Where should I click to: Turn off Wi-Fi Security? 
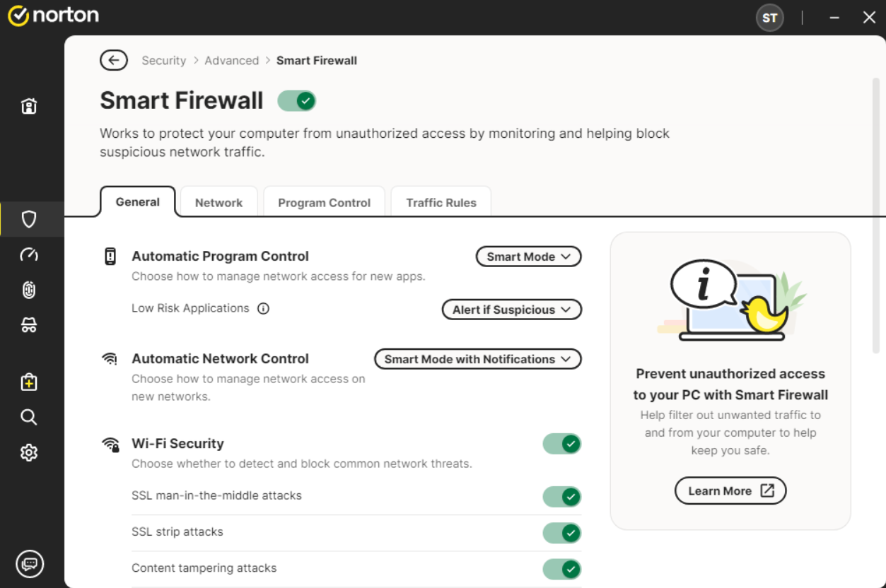pos(561,443)
